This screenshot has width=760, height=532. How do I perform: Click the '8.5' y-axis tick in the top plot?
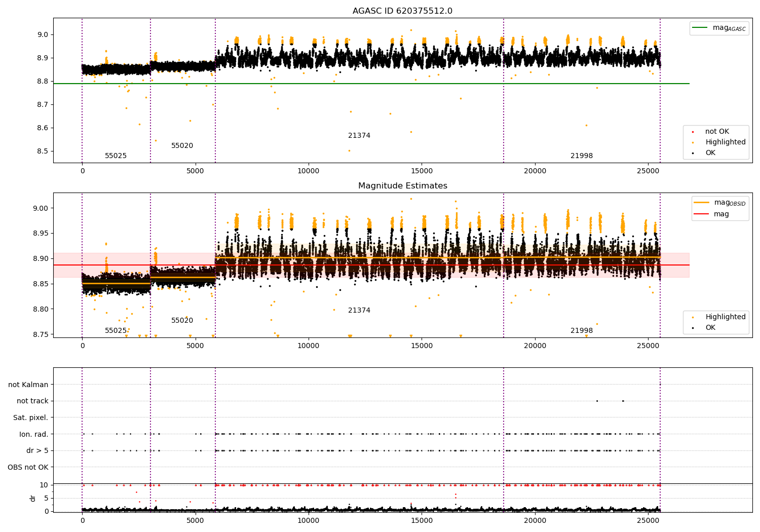(43, 151)
